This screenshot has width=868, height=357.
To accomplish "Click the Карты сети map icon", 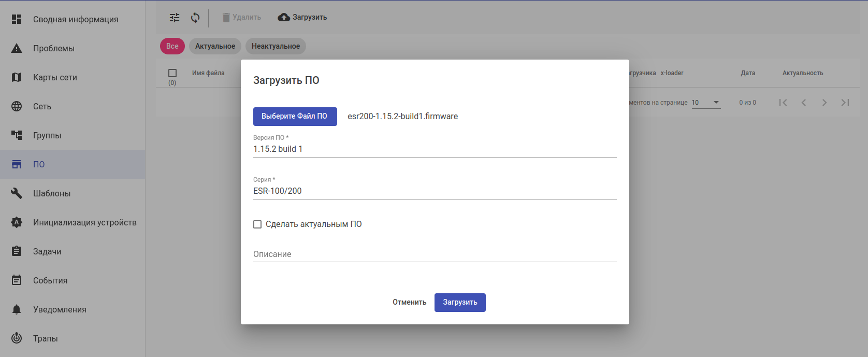I will [17, 77].
